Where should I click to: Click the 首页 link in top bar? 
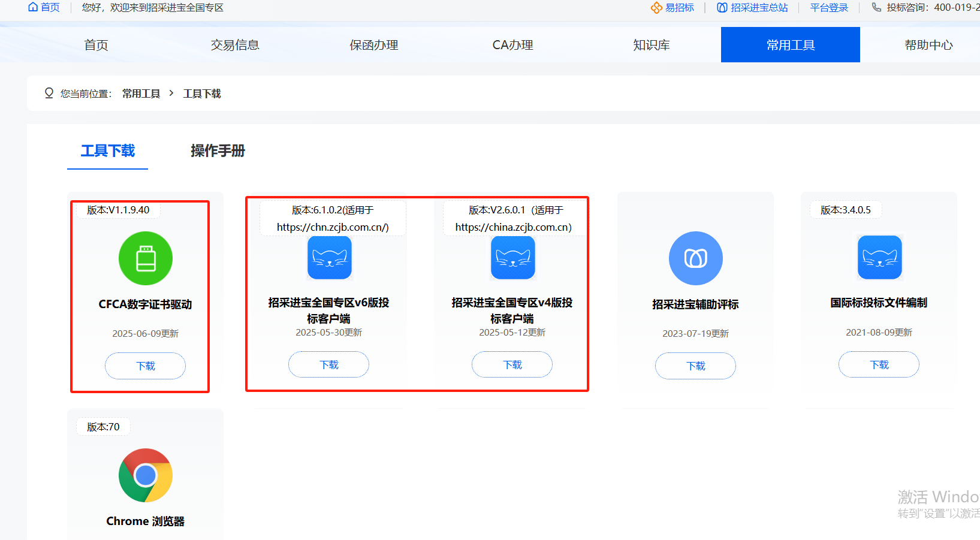click(50, 7)
